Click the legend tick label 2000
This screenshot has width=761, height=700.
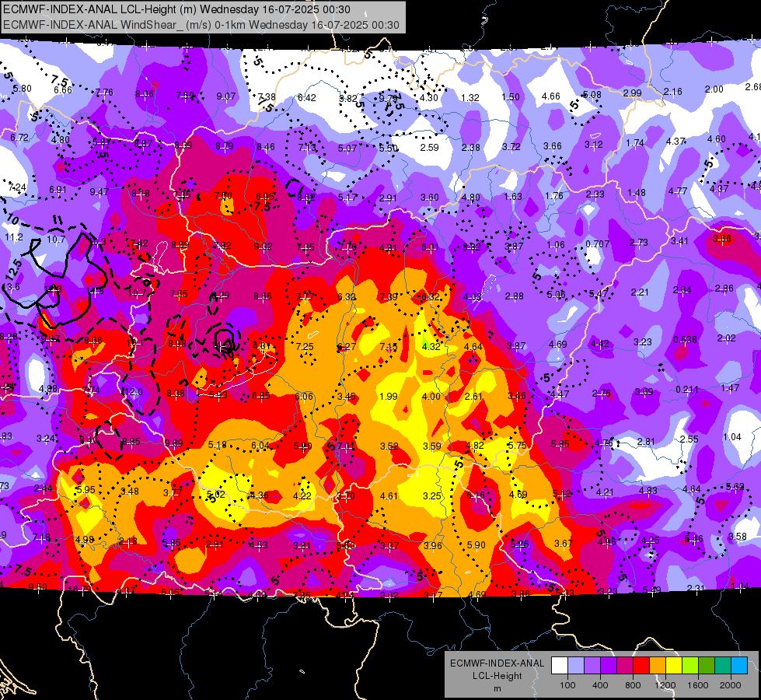(731, 685)
